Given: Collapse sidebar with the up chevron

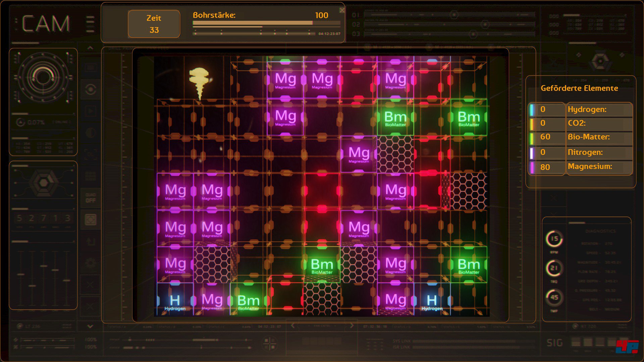Looking at the screenshot, I should [90, 48].
